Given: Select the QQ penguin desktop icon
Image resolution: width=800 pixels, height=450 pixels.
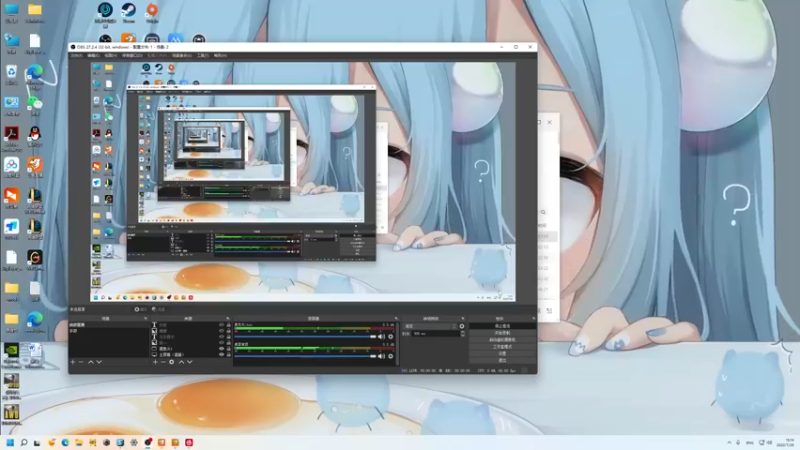Looking at the screenshot, I should 35,137.
